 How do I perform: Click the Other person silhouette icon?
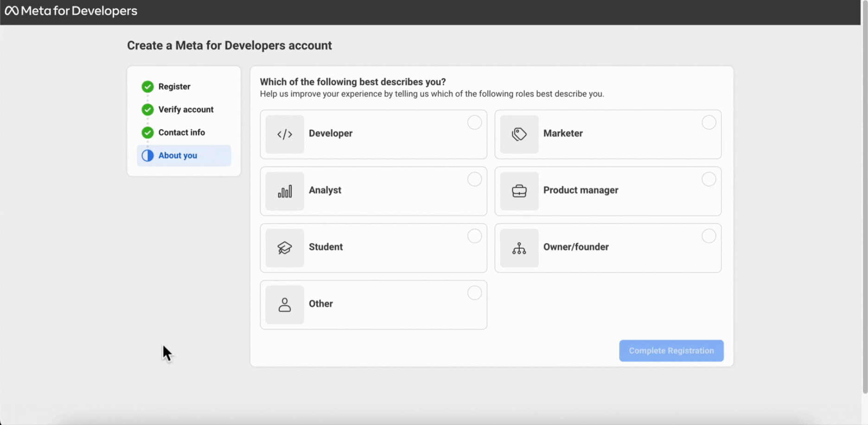285,305
